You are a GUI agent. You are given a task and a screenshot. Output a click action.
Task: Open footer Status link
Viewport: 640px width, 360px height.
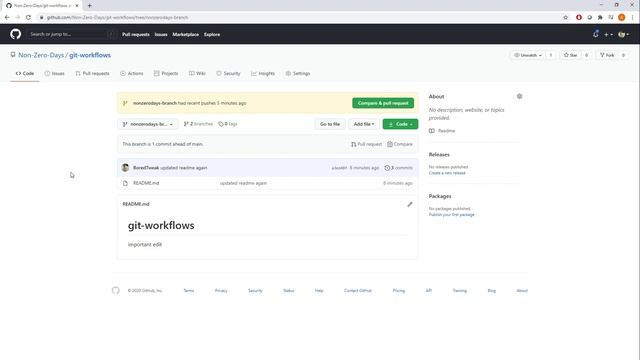pos(289,291)
